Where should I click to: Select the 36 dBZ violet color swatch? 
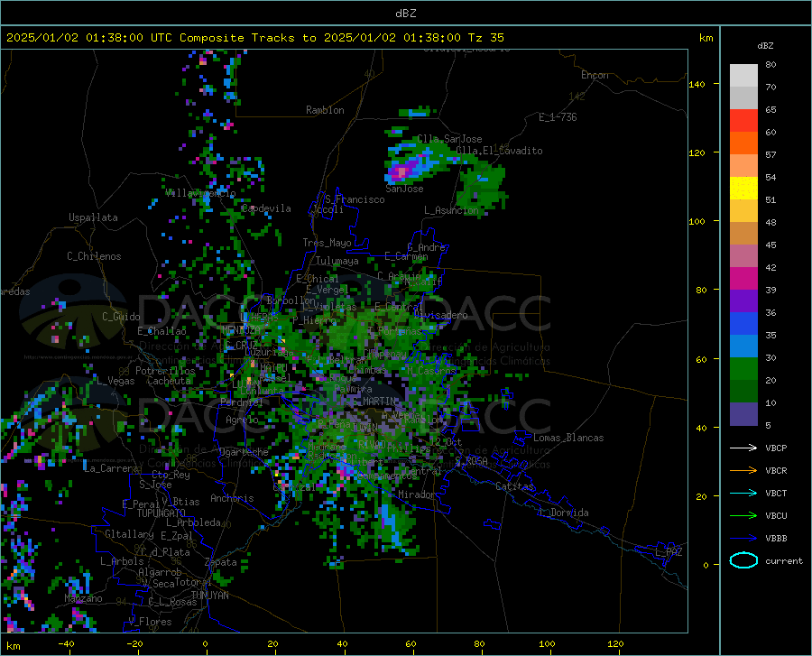[x=743, y=301]
